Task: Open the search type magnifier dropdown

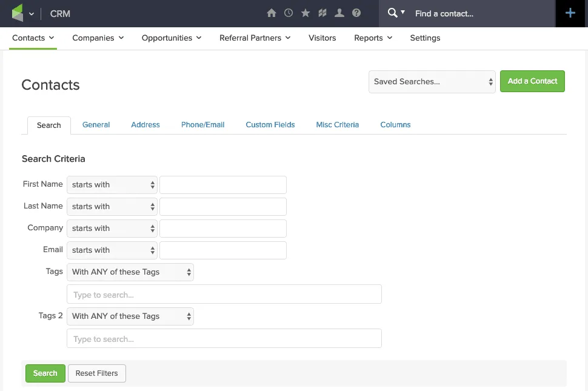Action: (x=396, y=13)
